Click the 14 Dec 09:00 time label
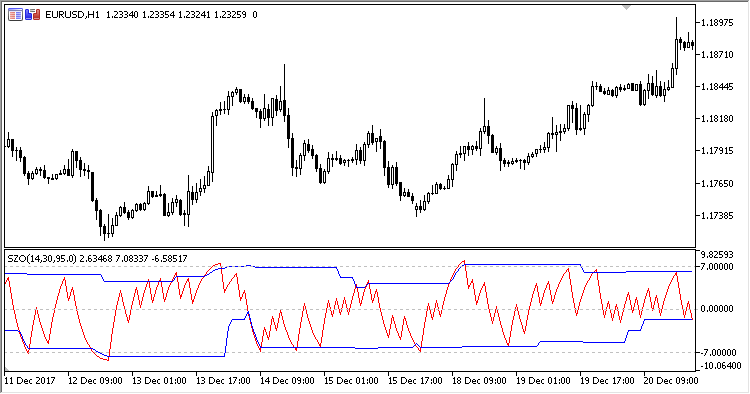The width and height of the screenshot is (750, 394). [x=287, y=381]
